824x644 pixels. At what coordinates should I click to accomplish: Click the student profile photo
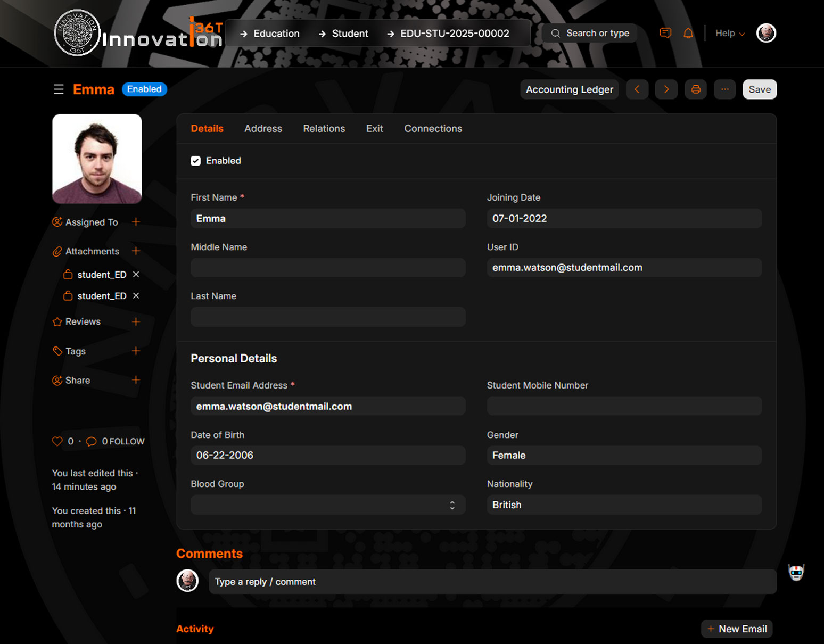tap(97, 159)
